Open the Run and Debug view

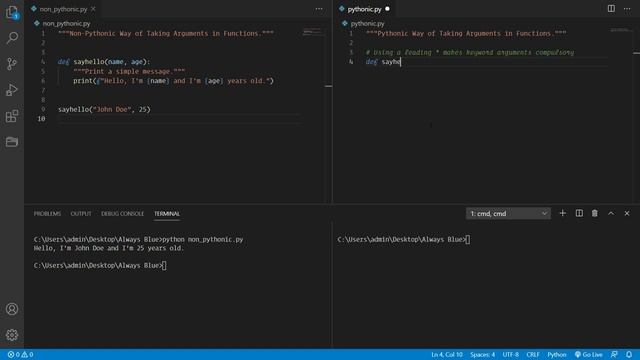click(12, 90)
